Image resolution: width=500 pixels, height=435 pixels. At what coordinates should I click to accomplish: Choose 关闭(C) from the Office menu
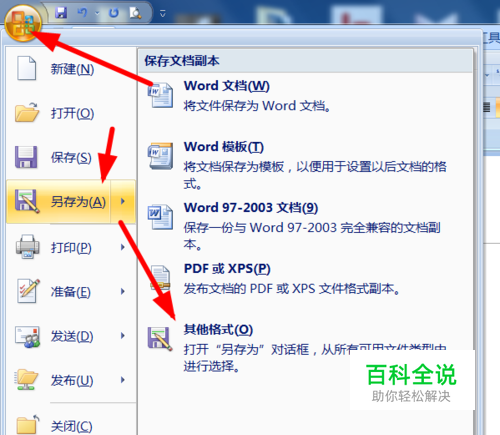71,425
